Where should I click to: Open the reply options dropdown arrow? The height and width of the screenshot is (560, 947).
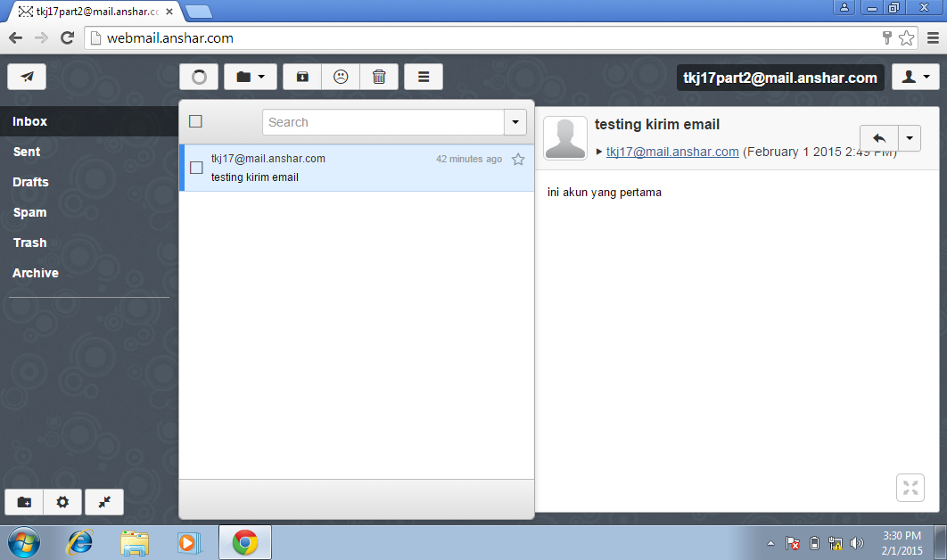click(x=910, y=138)
